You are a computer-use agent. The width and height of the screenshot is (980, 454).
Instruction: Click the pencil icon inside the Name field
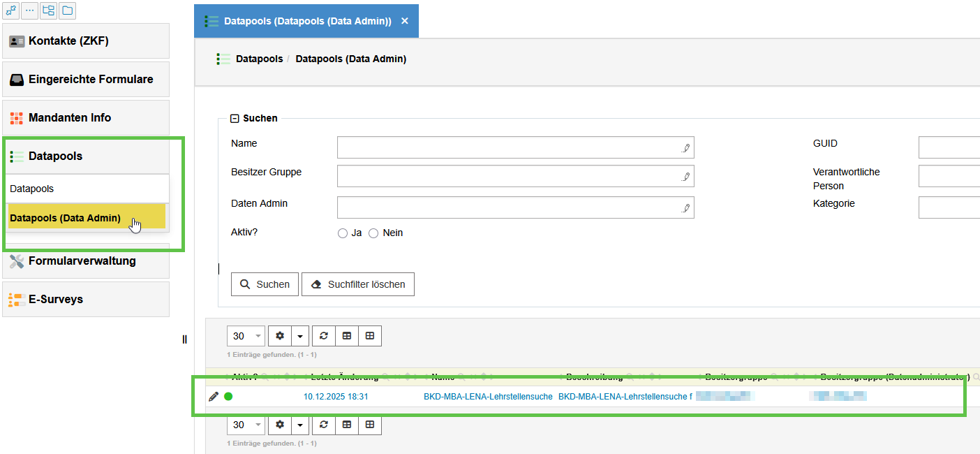(685, 148)
